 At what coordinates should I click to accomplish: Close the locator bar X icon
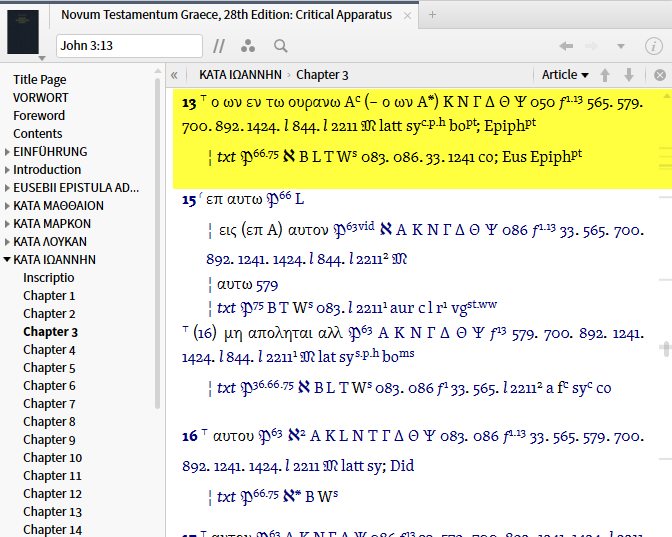point(660,75)
